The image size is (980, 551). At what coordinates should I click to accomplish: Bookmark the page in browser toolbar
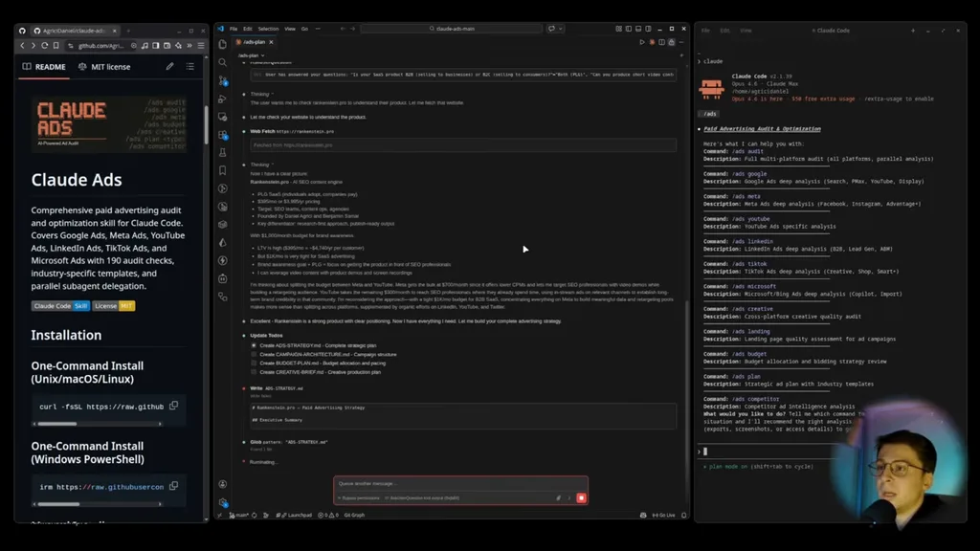pos(56,46)
